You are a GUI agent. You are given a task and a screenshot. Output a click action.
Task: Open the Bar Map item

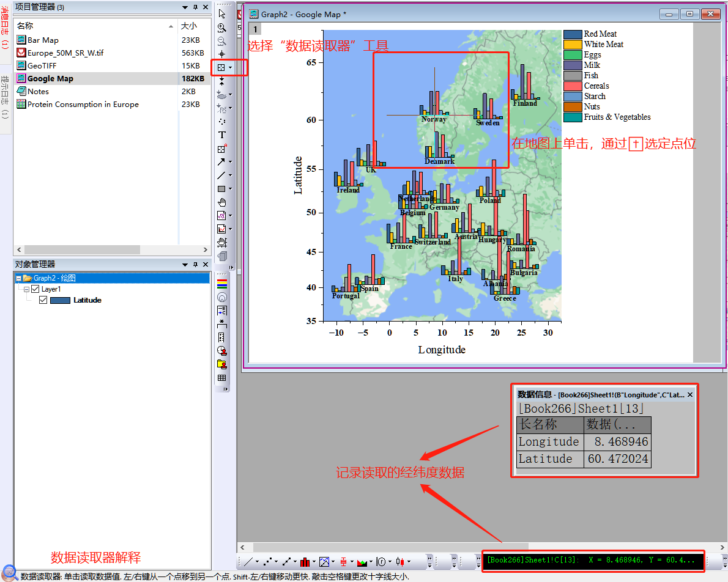(x=43, y=40)
